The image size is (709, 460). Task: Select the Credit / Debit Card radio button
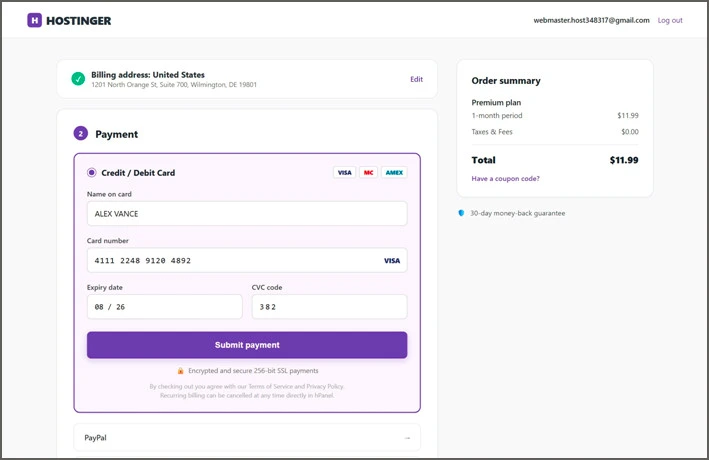click(91, 172)
